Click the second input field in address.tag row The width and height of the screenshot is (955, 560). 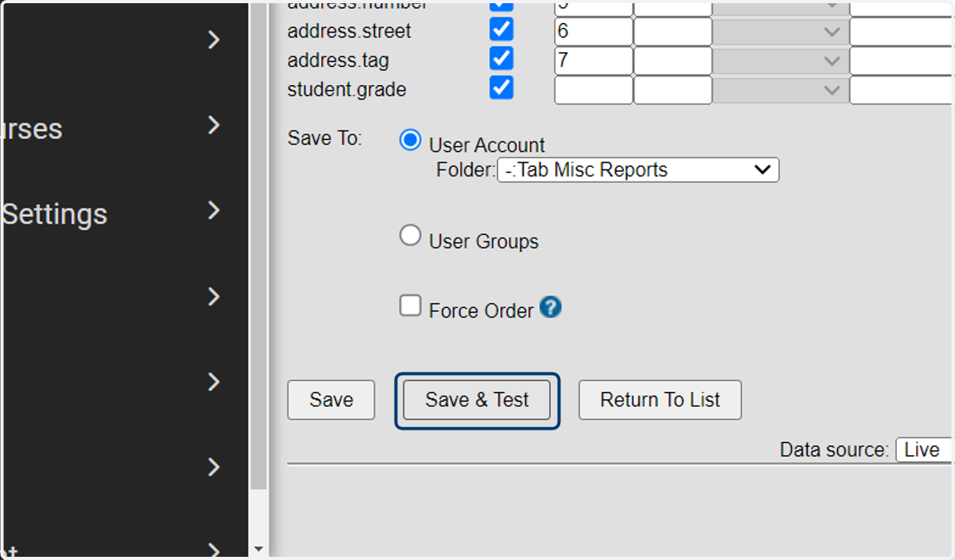point(672,61)
